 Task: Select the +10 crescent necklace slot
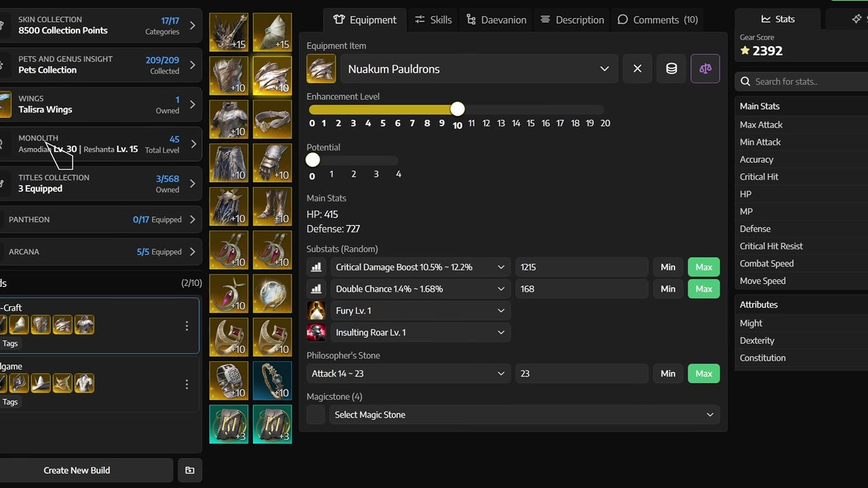click(x=229, y=293)
